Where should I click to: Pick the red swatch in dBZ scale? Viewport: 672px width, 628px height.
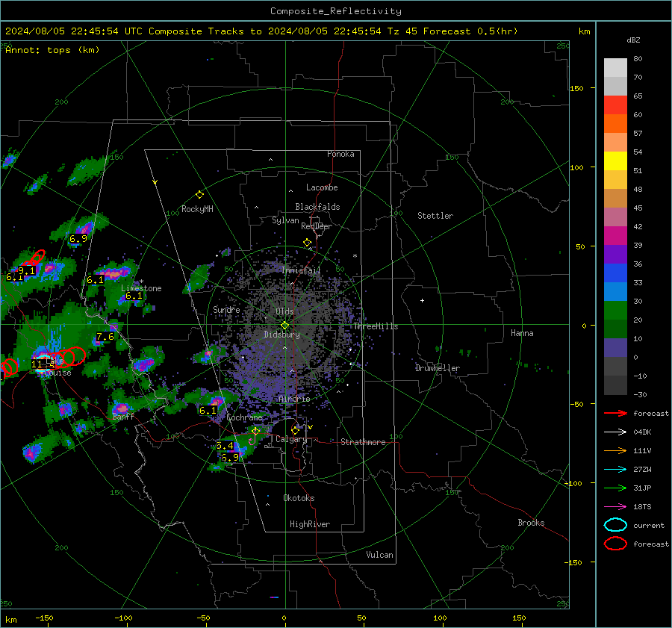pyautogui.click(x=615, y=105)
